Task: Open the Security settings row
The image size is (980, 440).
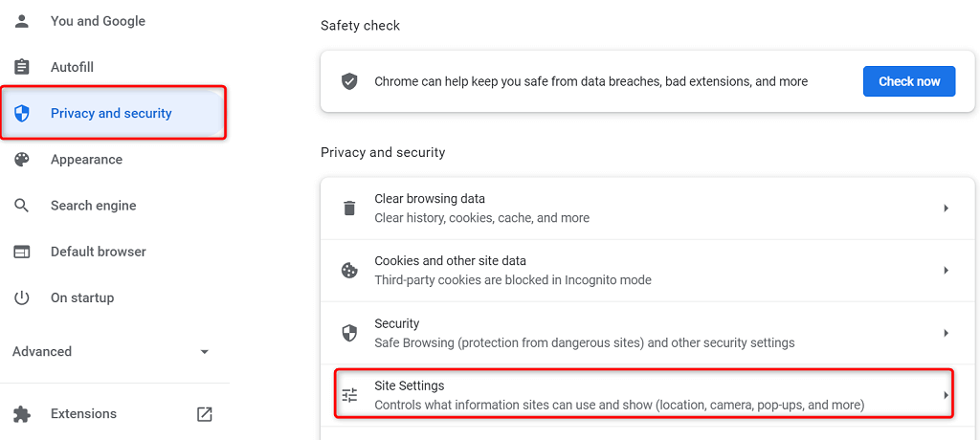Action: pyautogui.click(x=643, y=333)
